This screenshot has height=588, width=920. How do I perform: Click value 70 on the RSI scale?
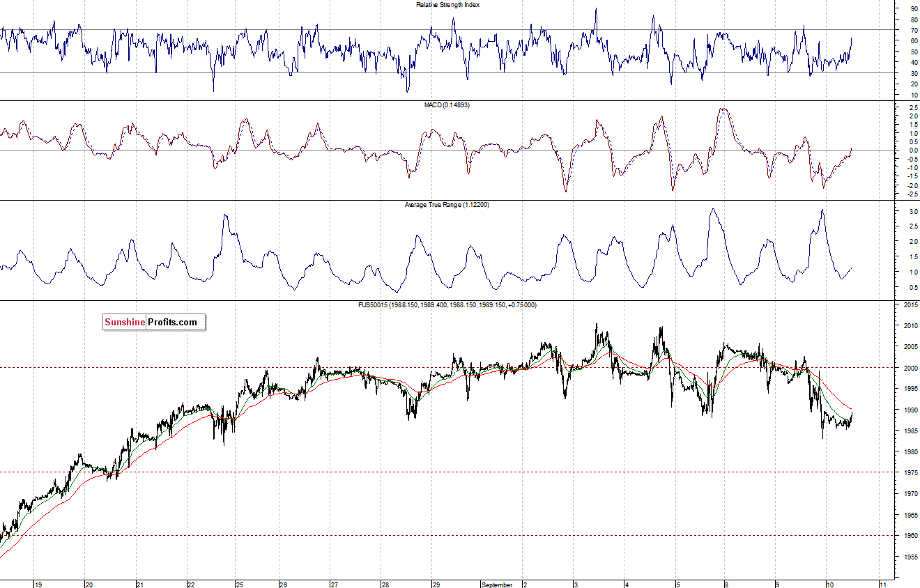click(913, 30)
